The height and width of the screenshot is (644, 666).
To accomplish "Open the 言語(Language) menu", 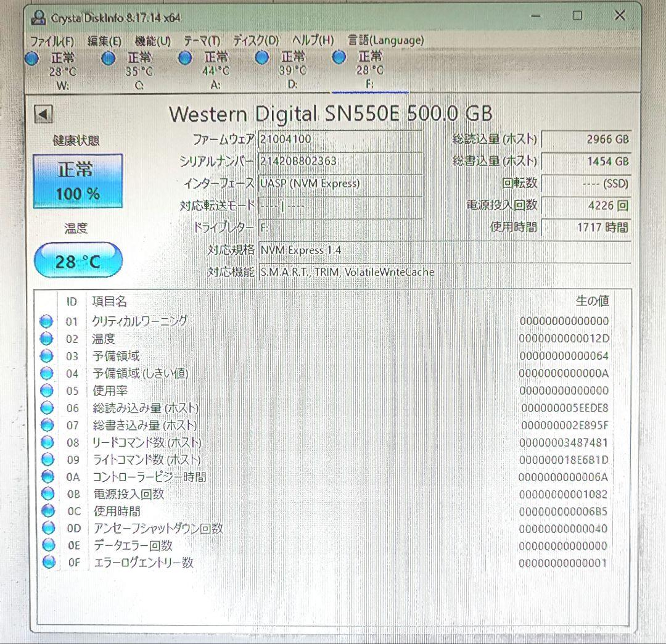I will 385,40.
